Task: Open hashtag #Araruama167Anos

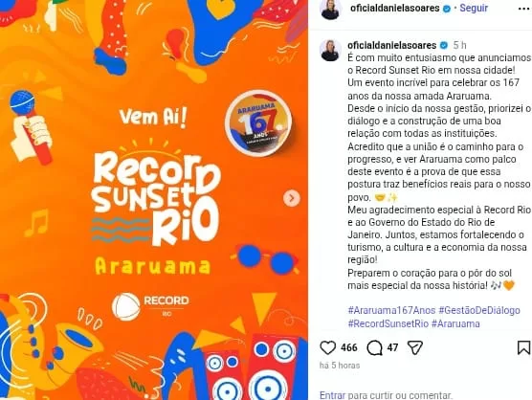Action: 391,310
